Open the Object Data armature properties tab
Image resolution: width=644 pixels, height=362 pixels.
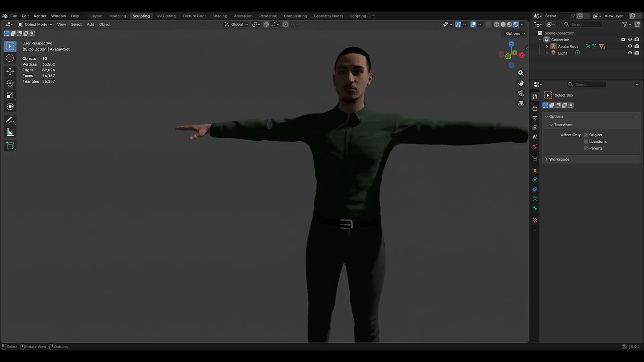click(535, 199)
